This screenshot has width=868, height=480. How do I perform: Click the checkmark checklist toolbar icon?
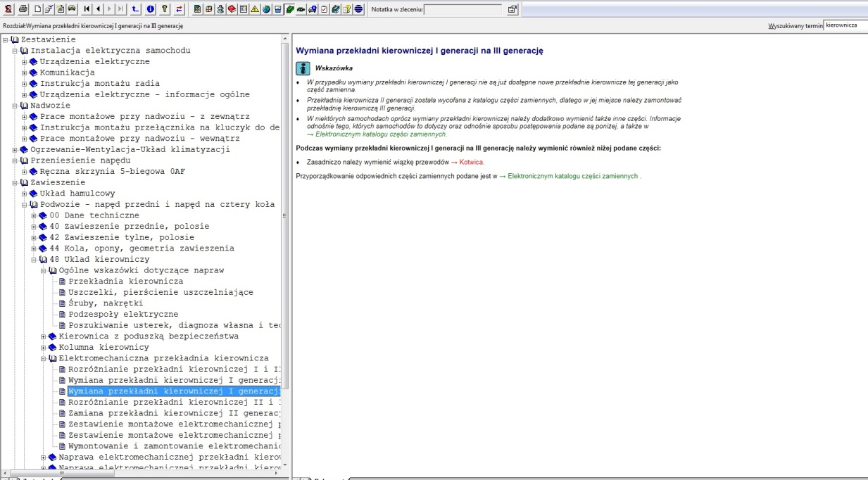[x=324, y=9]
